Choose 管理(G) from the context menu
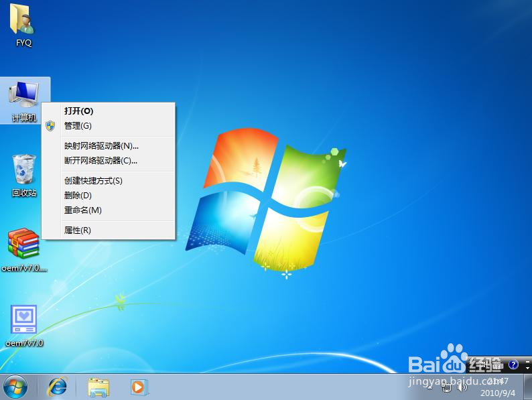The width and height of the screenshot is (532, 400). (x=108, y=126)
